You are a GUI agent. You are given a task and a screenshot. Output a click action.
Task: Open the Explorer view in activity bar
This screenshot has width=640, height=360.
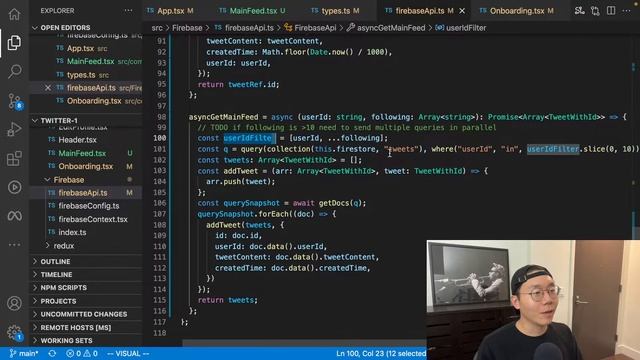14,43
